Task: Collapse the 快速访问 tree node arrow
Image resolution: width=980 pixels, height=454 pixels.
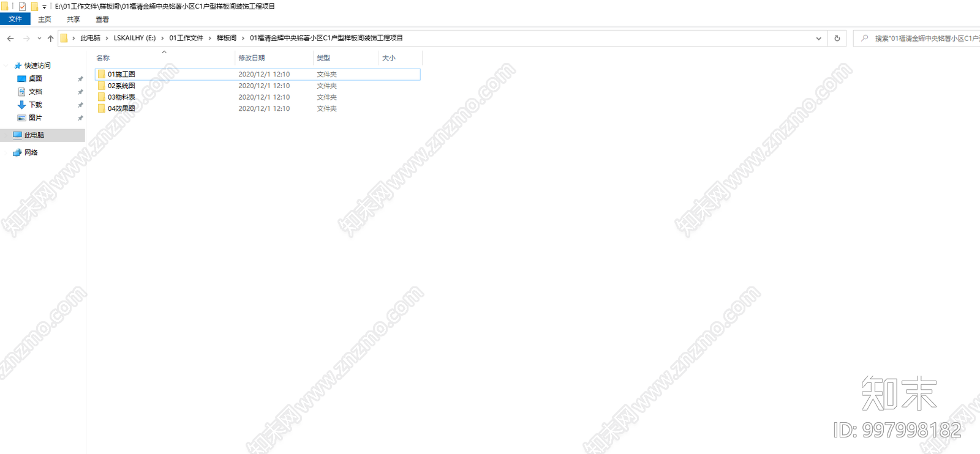Action: (x=6, y=65)
